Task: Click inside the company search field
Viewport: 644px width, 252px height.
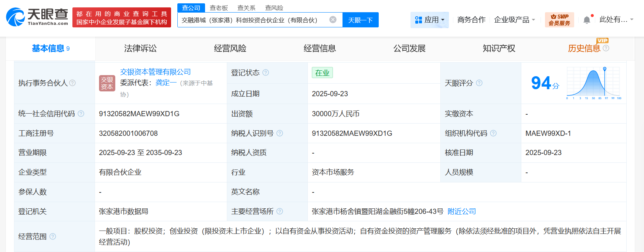Action: tap(251, 20)
